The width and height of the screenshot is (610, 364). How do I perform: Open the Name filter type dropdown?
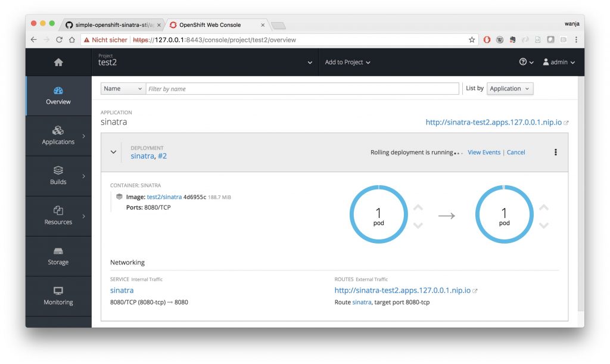tap(123, 89)
